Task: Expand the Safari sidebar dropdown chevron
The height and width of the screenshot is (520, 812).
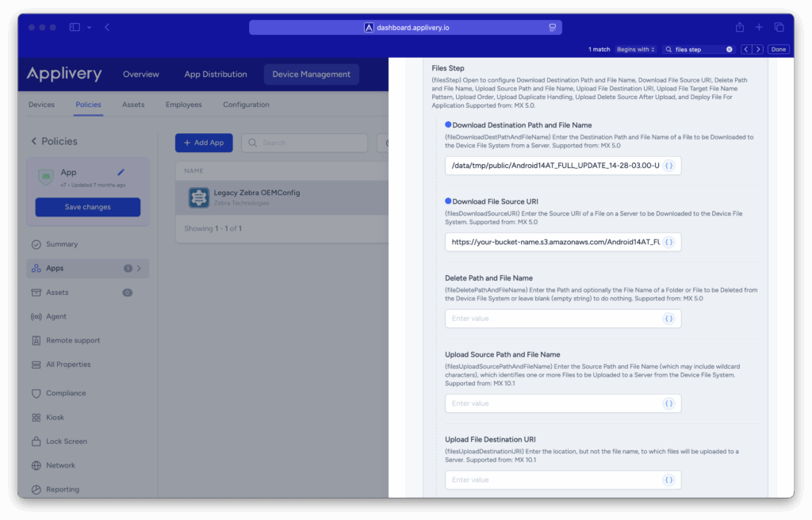Action: click(x=89, y=27)
